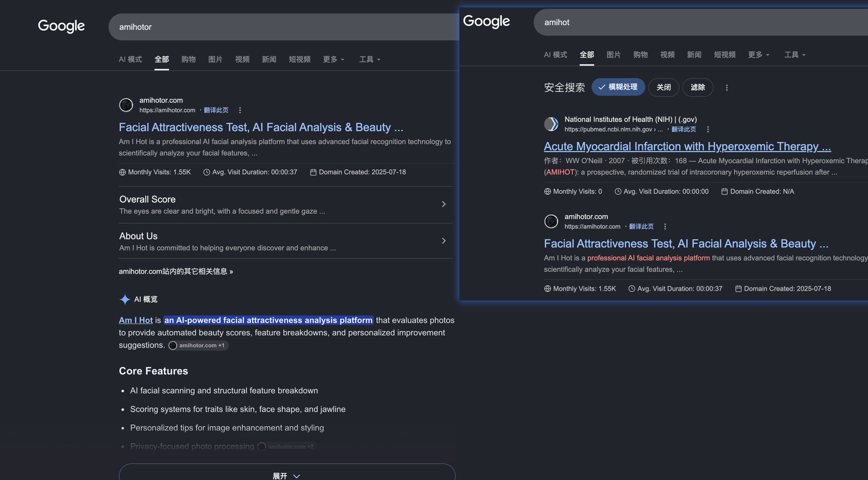Click globe icon by Monthly Visits: 0

pyautogui.click(x=547, y=191)
